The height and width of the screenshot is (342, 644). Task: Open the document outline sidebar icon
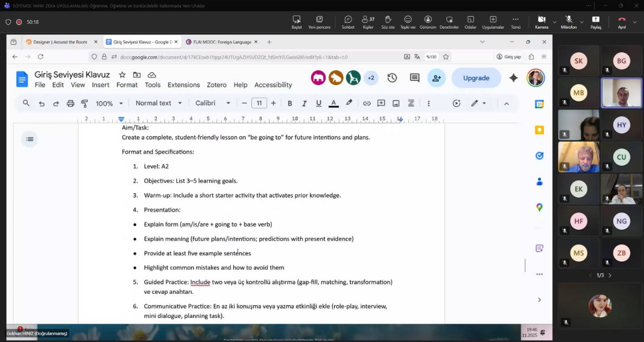tap(30, 139)
